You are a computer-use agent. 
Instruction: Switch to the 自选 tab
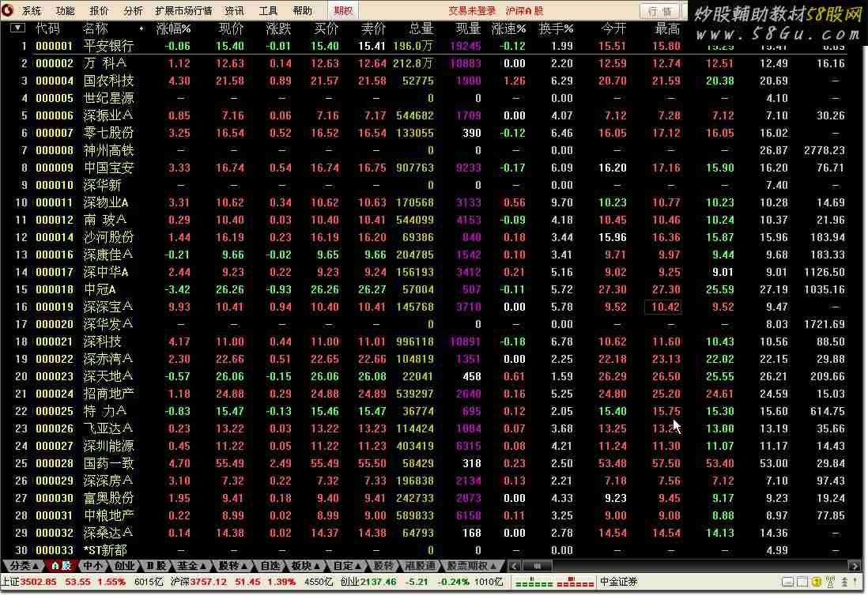click(x=270, y=565)
